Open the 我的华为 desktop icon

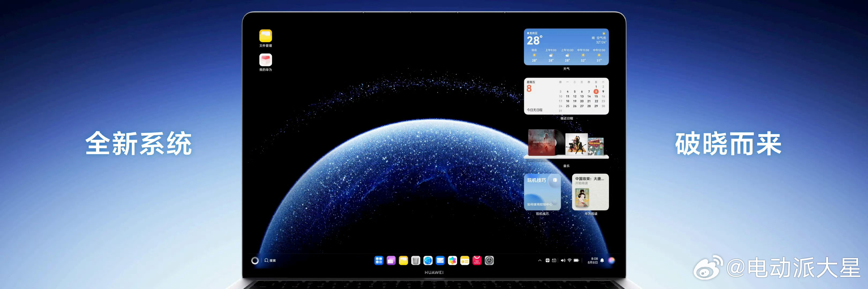(x=265, y=60)
